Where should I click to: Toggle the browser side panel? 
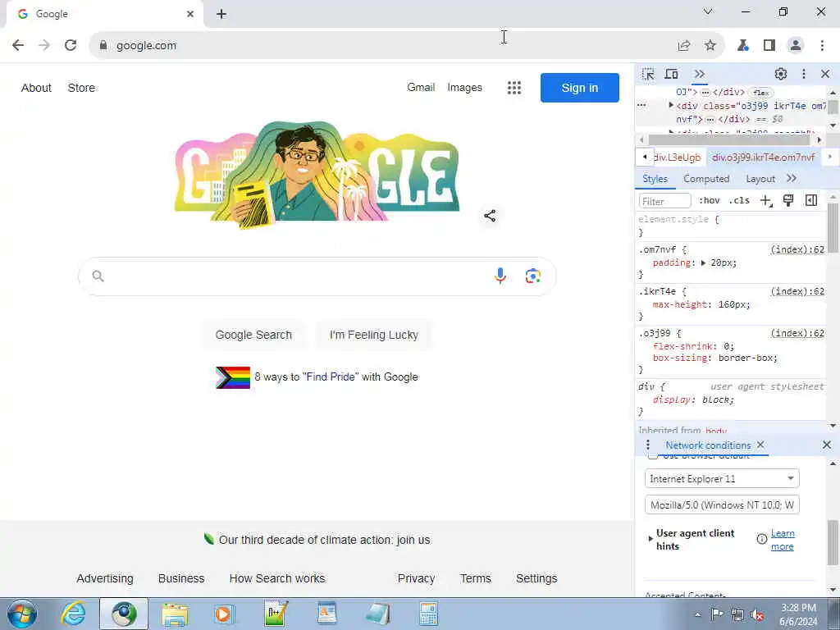[x=769, y=46]
